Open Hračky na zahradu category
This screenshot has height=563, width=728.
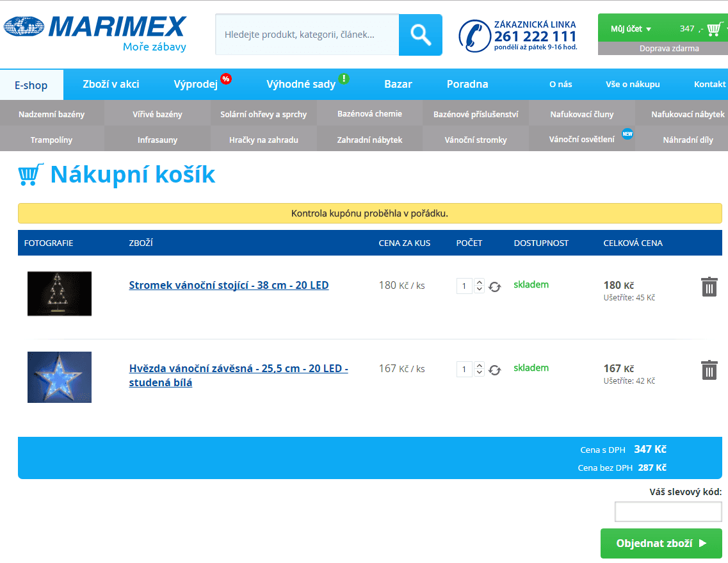click(x=263, y=140)
